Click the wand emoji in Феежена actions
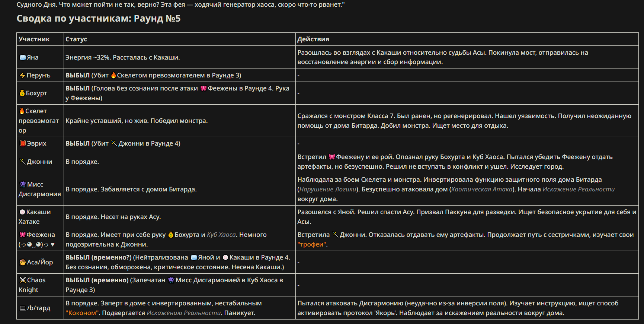 point(335,235)
